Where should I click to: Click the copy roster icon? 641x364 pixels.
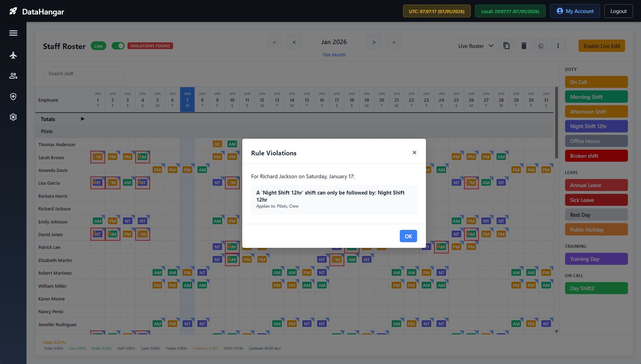click(x=506, y=46)
